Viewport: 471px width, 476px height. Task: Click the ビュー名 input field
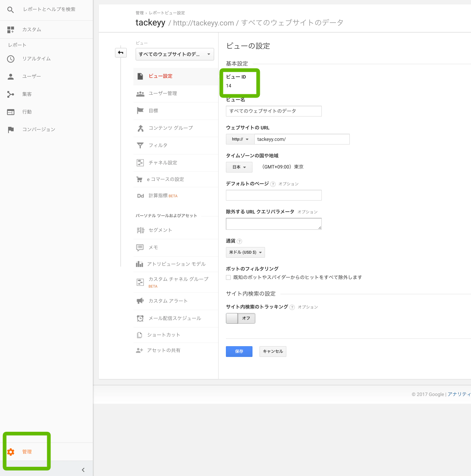point(273,111)
